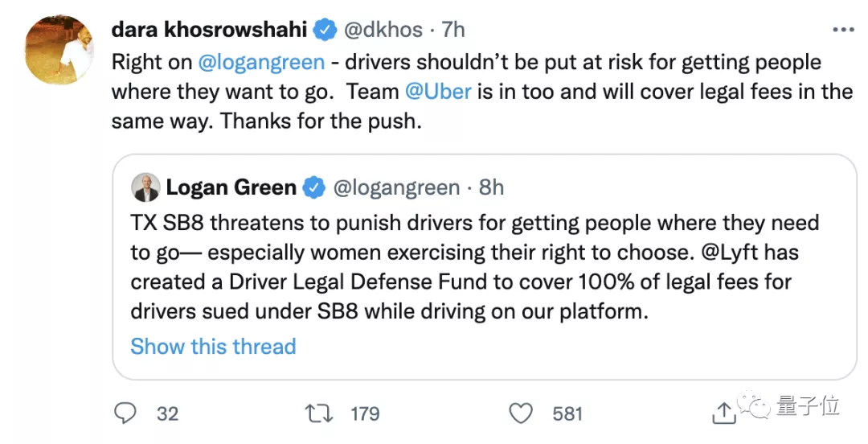Click the reply speech bubble icon
The image size is (868, 444).
pos(125,413)
